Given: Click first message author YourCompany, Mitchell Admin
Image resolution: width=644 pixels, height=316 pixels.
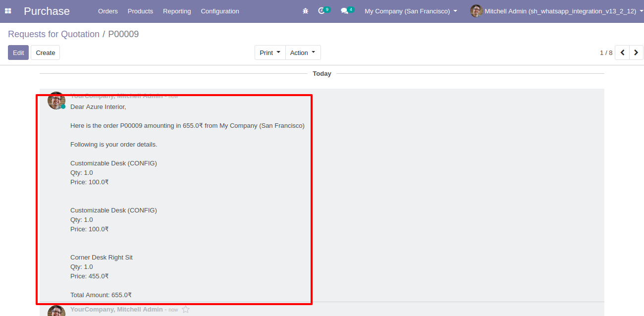Looking at the screenshot, I should [x=116, y=96].
